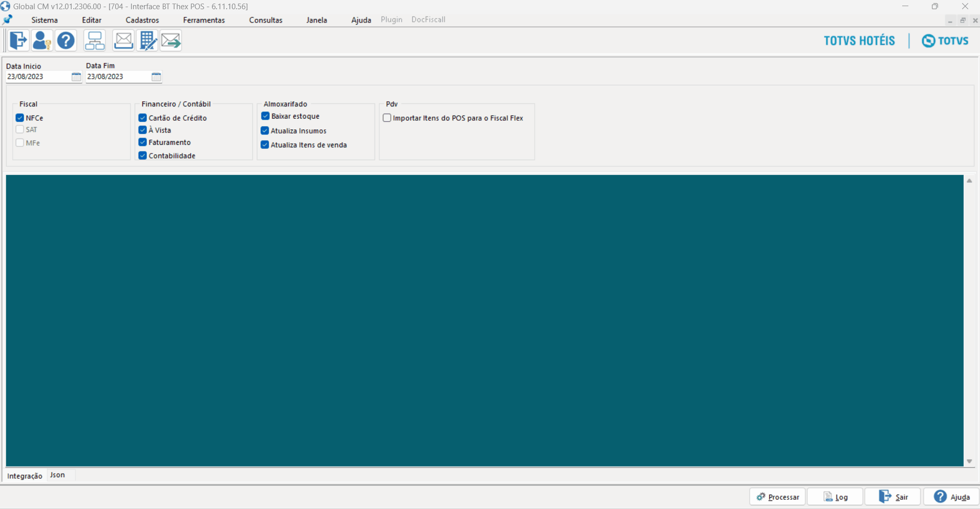Switch to the Json tab
Screen dimensions: 980x509
coord(57,475)
